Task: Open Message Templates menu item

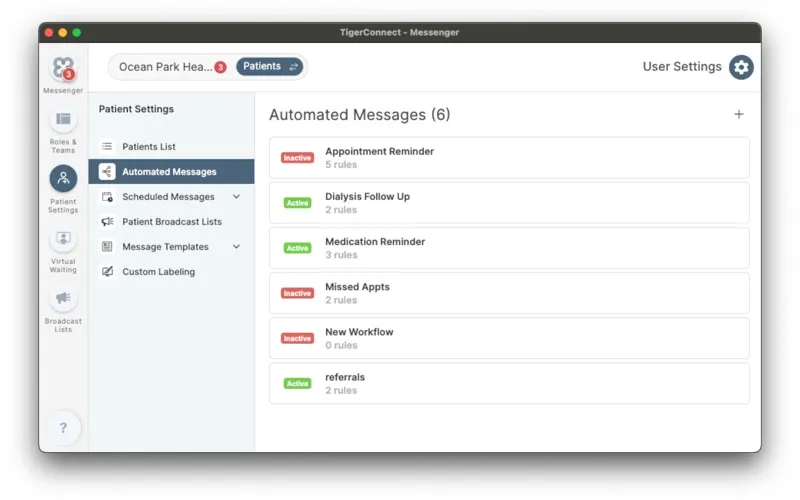Action: point(171,246)
